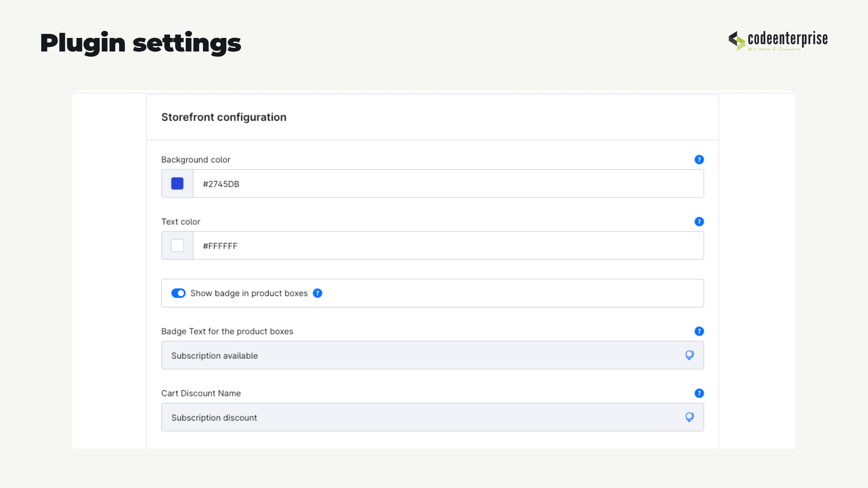Click inheritance icon in Subscription available field
Screen dimensions: 868x488
(689, 355)
